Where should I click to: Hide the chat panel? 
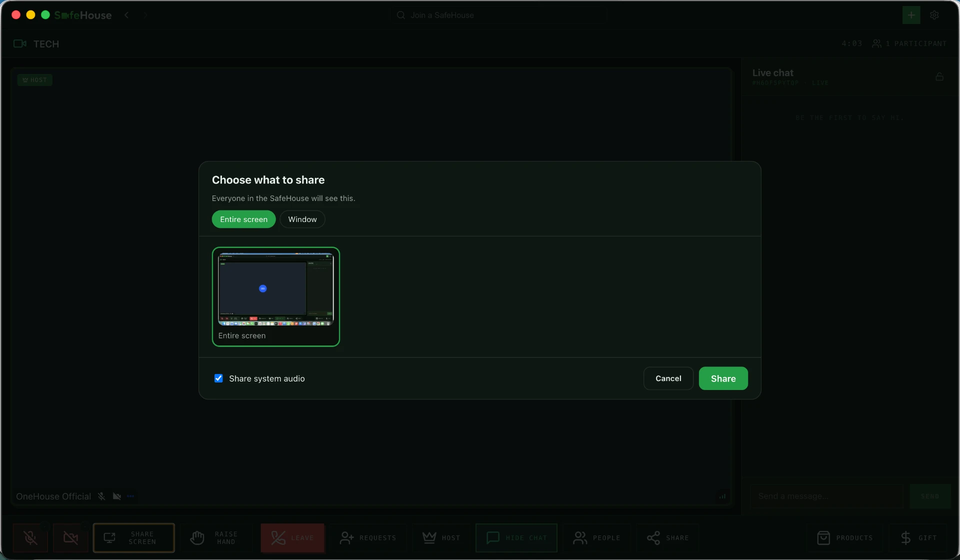point(516,538)
